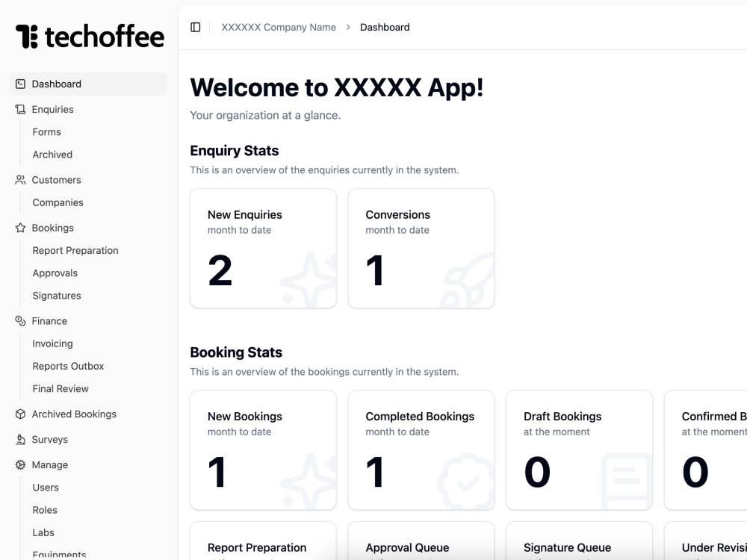
Task: Open Archived under Enquiries
Action: click(x=52, y=155)
